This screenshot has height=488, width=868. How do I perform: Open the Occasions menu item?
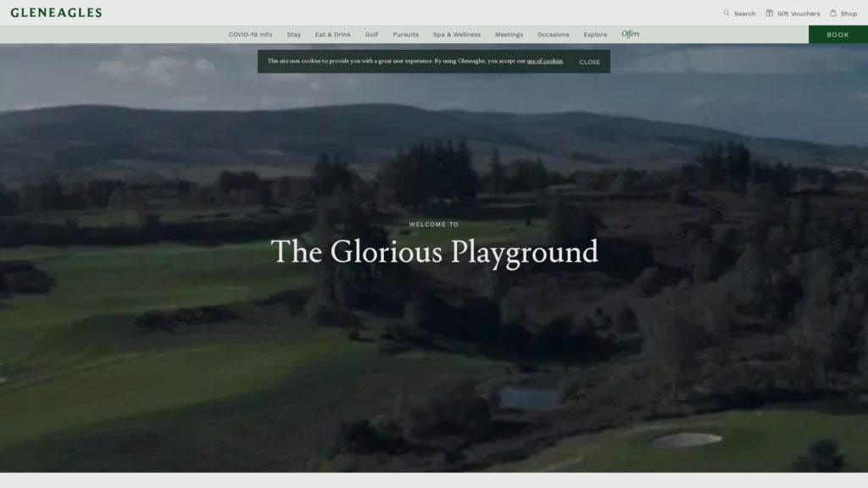coord(553,35)
